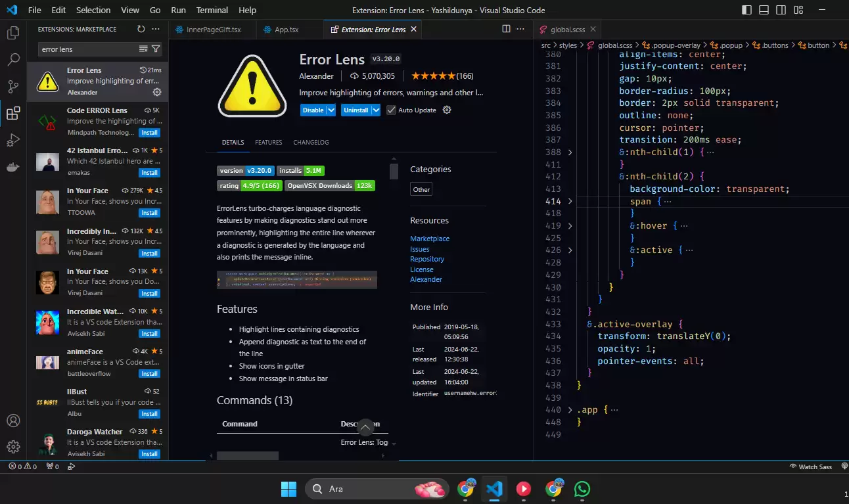Screen dimensions: 849x504
Task: Open the License resource link
Action: pyautogui.click(x=422, y=269)
